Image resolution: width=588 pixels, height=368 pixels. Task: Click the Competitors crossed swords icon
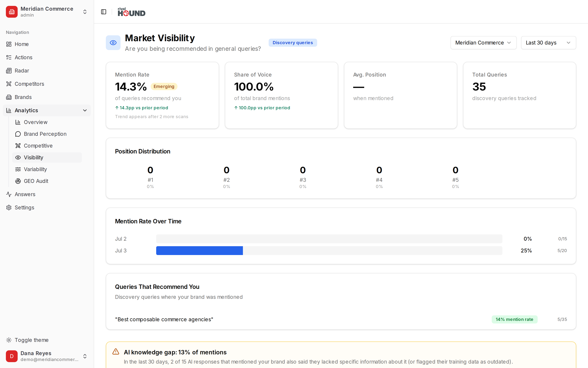[9, 84]
